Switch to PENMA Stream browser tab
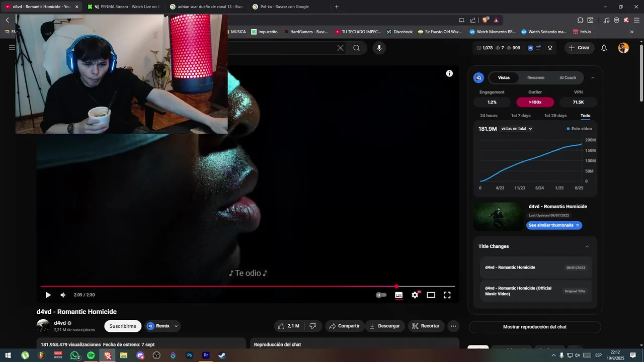 (123, 7)
